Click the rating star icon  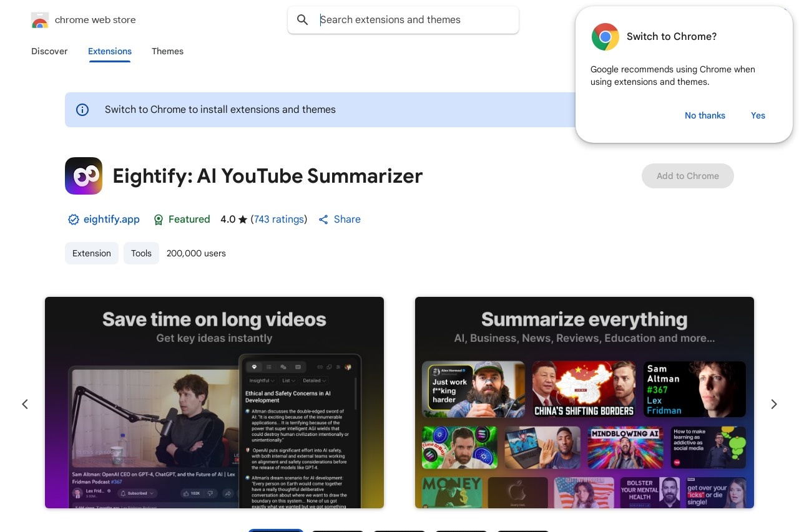243,220
